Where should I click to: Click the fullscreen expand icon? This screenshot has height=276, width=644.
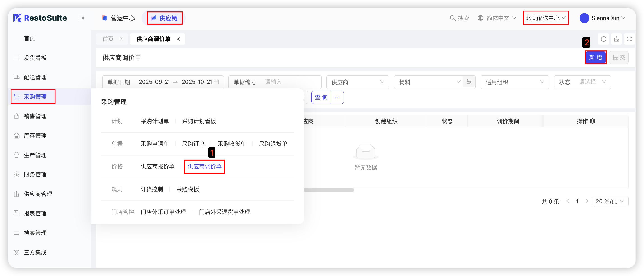coord(629,39)
